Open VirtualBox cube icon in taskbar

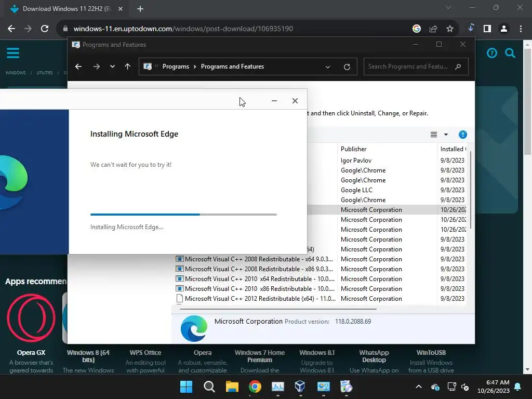coord(300,387)
